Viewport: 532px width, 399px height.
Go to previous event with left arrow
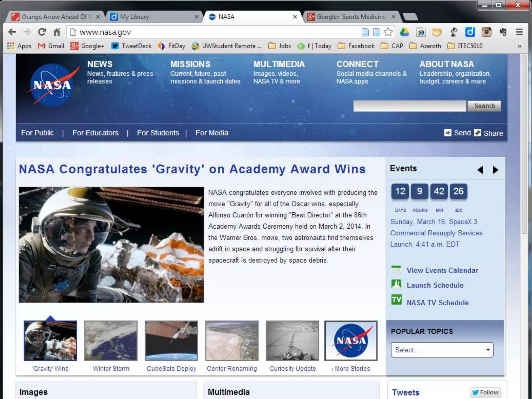coord(480,170)
